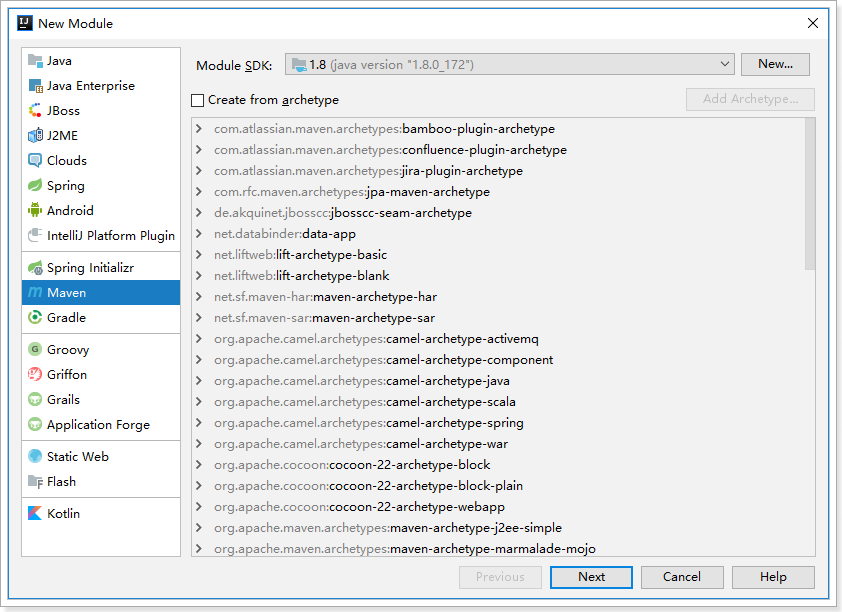The width and height of the screenshot is (842, 612).
Task: Click the Griffon red icon
Action: tap(35, 374)
